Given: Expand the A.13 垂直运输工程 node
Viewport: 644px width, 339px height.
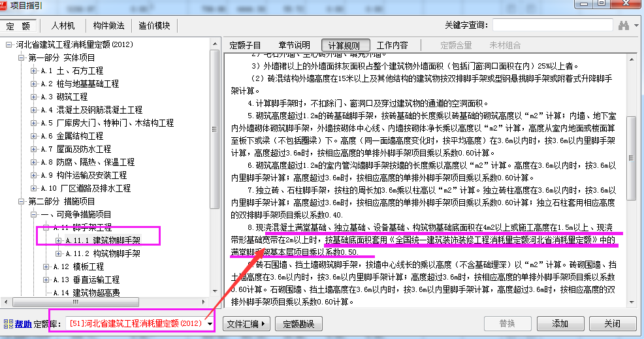Looking at the screenshot, I should [x=46, y=280].
